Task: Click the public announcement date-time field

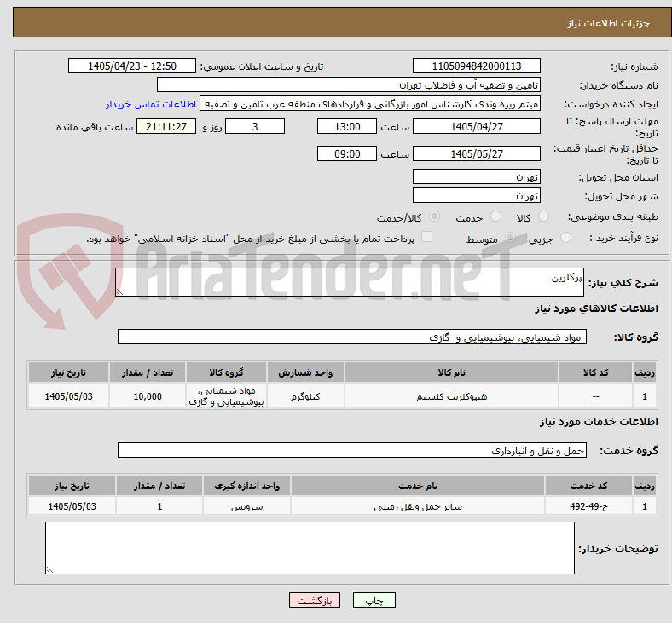Action: [x=132, y=66]
